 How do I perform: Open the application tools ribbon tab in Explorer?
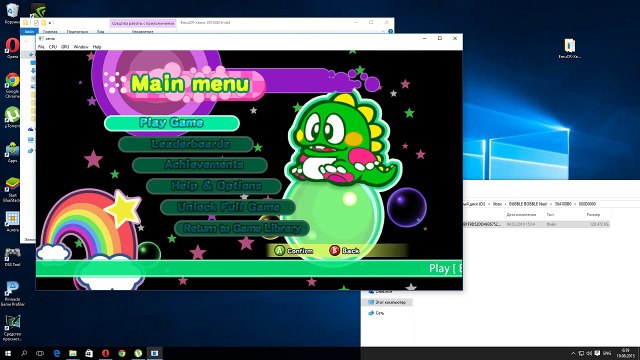tap(143, 23)
